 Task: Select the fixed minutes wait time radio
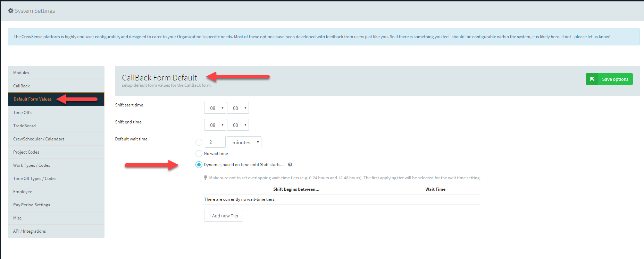point(199,142)
